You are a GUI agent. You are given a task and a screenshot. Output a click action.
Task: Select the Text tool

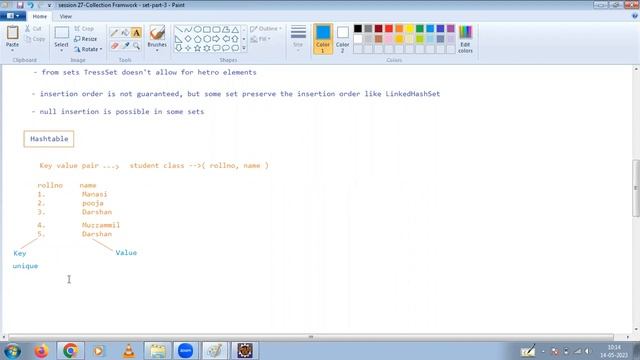[136, 33]
